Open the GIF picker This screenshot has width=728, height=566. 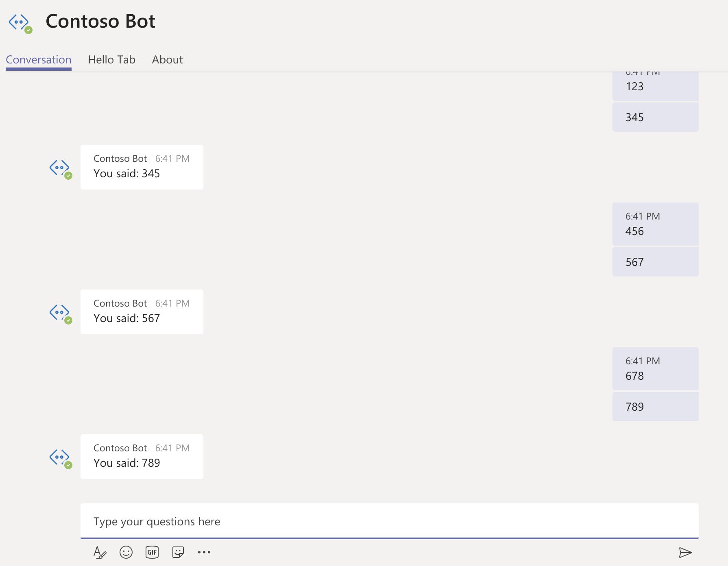pyautogui.click(x=152, y=552)
